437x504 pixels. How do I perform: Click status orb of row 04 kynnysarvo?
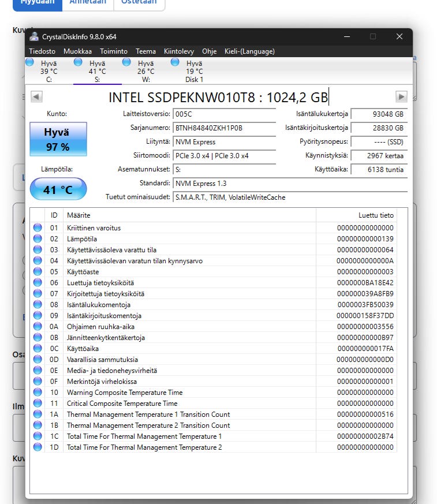[x=38, y=260]
